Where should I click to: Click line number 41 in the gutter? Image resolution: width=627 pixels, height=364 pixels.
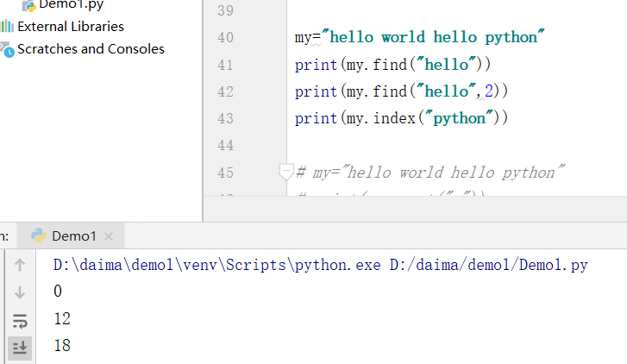click(225, 65)
